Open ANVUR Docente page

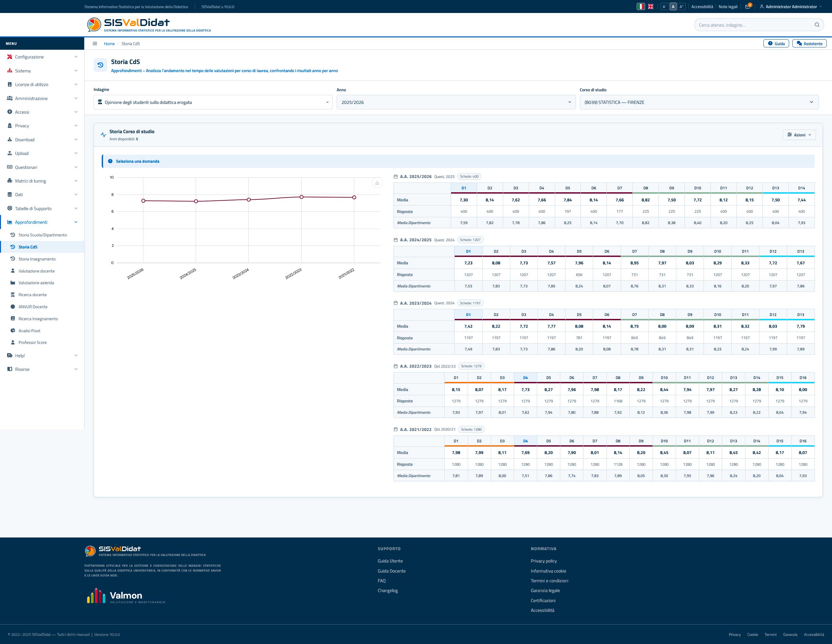(x=42, y=307)
